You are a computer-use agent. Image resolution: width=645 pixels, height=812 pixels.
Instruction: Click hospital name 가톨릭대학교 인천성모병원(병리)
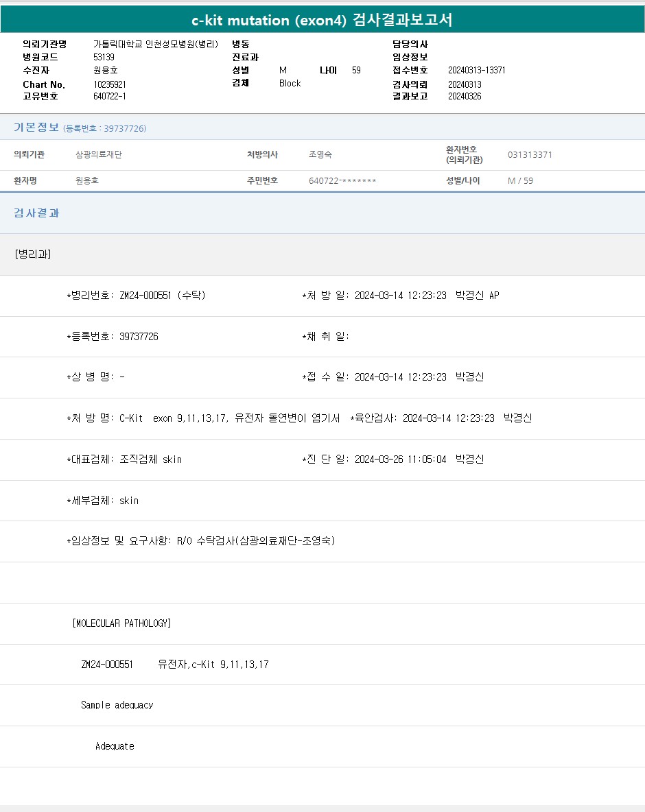click(x=155, y=44)
